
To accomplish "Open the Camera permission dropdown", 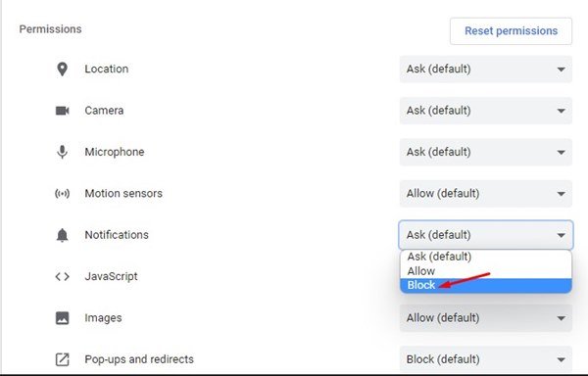I will tap(486, 111).
